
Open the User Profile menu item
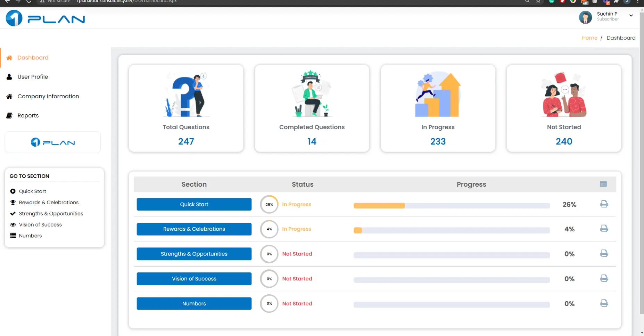click(33, 77)
